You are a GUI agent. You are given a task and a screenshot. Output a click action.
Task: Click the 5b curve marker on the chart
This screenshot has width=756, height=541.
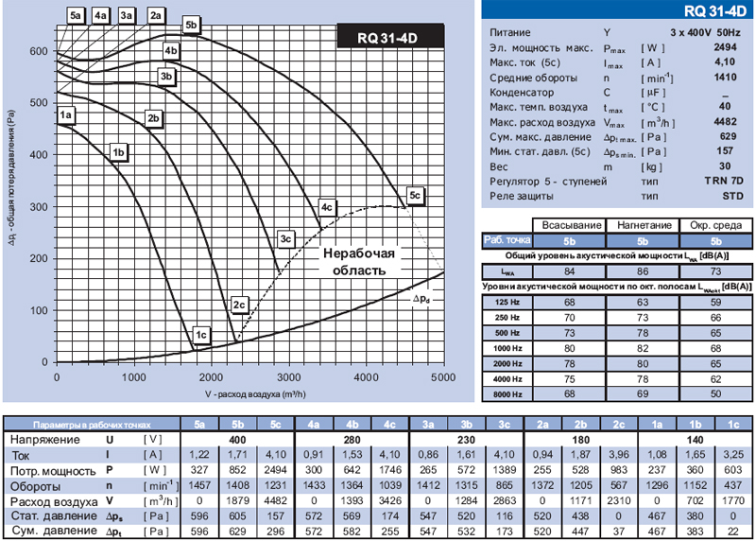192,25
